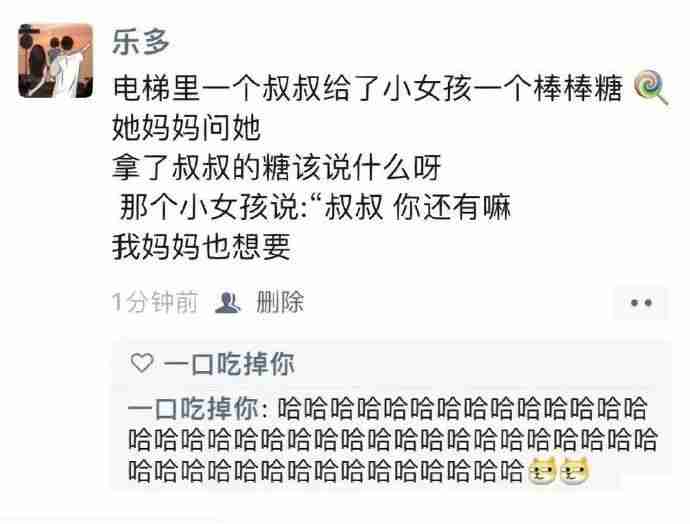Select the line 拿了叔叔的糖该说什么呀
The width and height of the screenshot is (690, 524).
click(x=277, y=167)
